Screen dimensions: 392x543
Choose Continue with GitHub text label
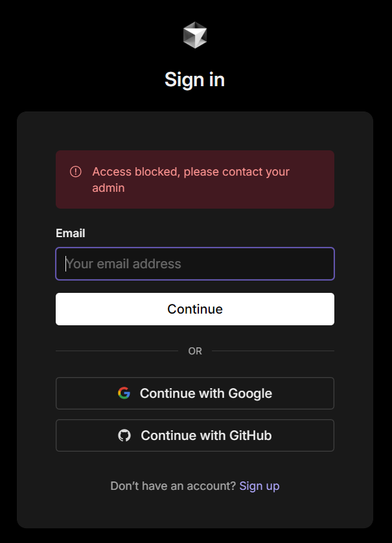(x=206, y=435)
